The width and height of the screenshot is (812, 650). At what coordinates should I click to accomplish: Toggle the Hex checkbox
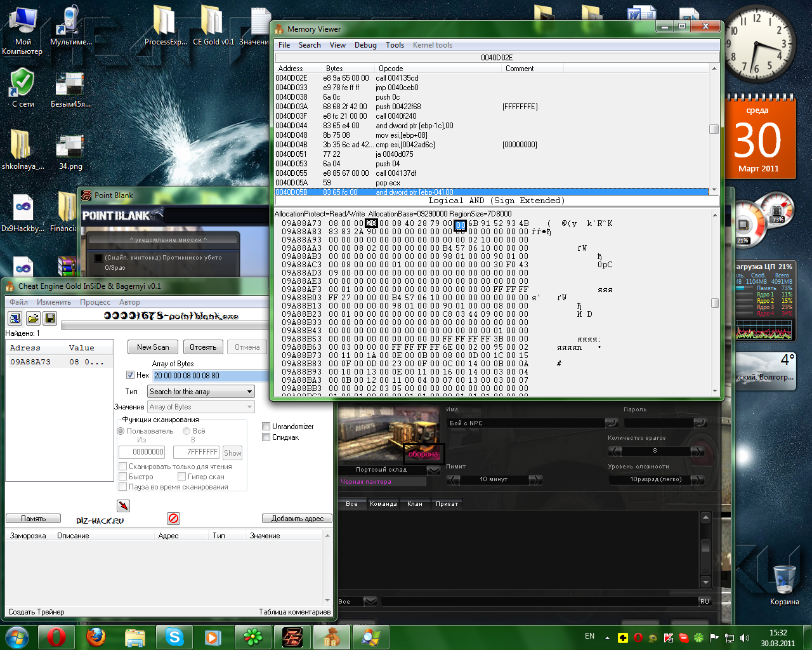point(130,375)
